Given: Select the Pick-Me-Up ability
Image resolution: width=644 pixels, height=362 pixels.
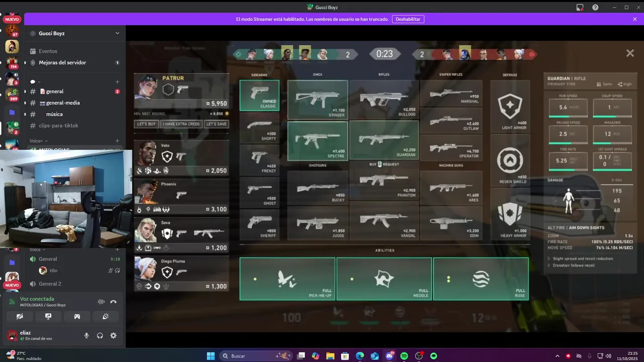Looking at the screenshot, I should click(x=287, y=279).
